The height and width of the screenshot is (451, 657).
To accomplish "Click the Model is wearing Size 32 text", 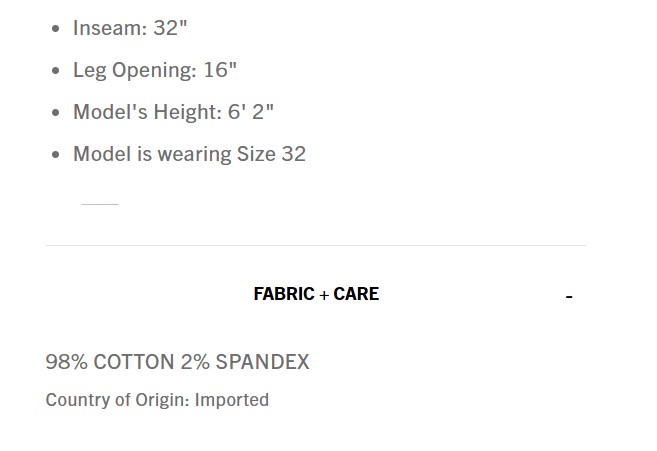I will point(189,154).
